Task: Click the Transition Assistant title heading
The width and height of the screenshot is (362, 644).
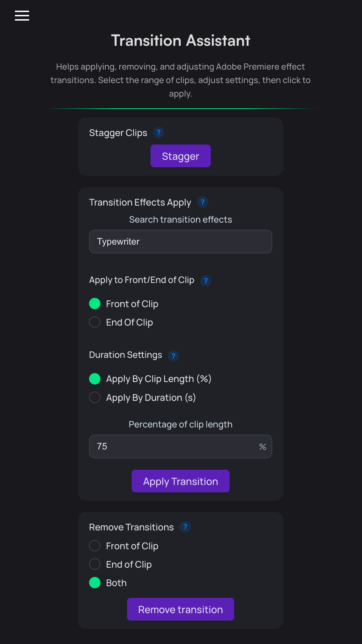Action: pyautogui.click(x=180, y=40)
